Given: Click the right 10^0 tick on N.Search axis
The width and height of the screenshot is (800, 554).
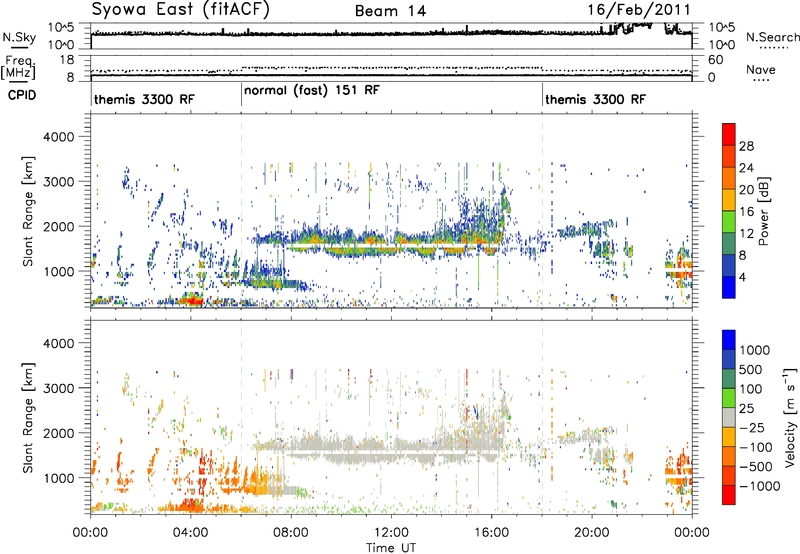Looking at the screenshot, I should (722, 45).
